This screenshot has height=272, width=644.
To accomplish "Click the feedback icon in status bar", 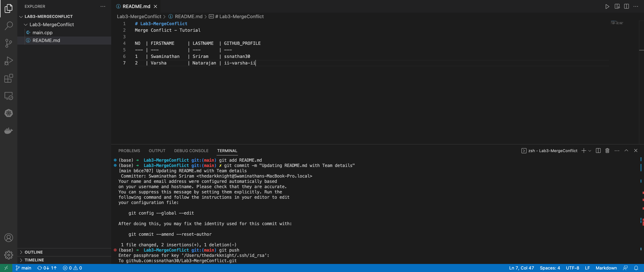I will tap(625, 268).
